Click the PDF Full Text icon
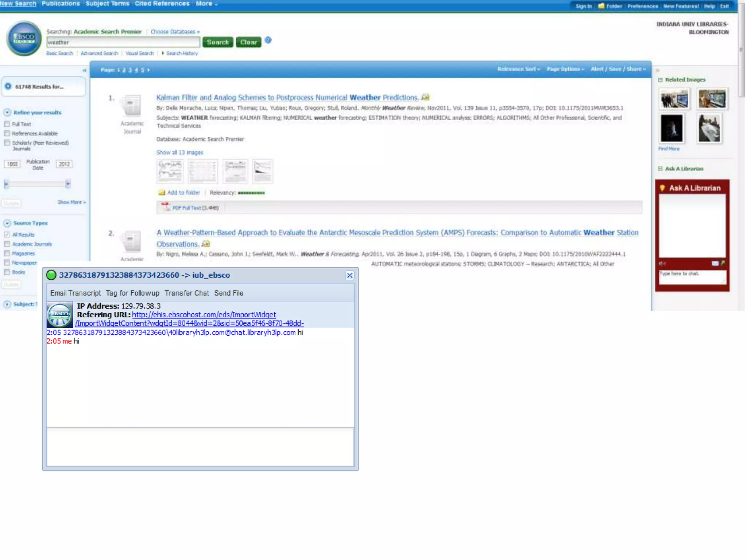 [166, 207]
